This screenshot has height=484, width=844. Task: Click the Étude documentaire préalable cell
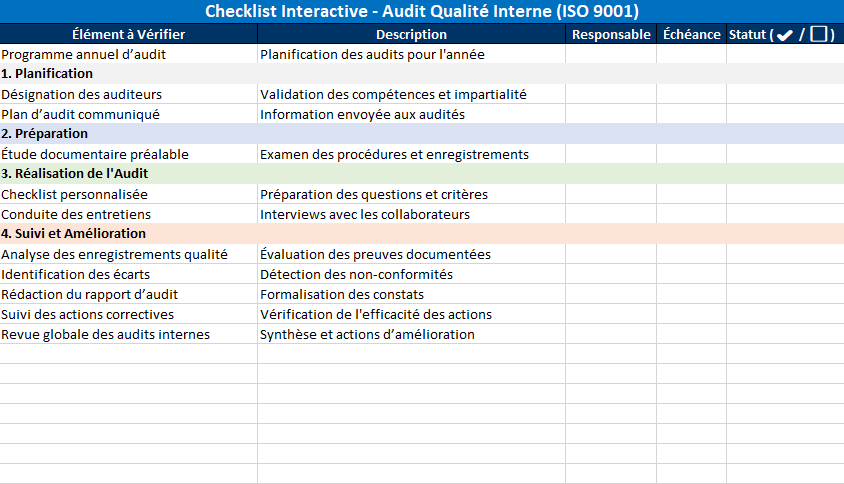click(95, 154)
